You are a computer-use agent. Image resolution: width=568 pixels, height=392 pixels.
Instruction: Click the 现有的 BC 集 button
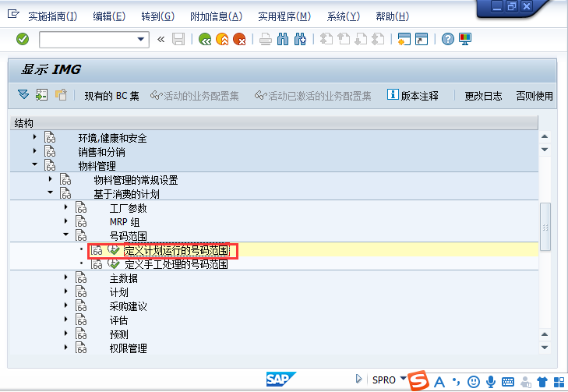[111, 96]
